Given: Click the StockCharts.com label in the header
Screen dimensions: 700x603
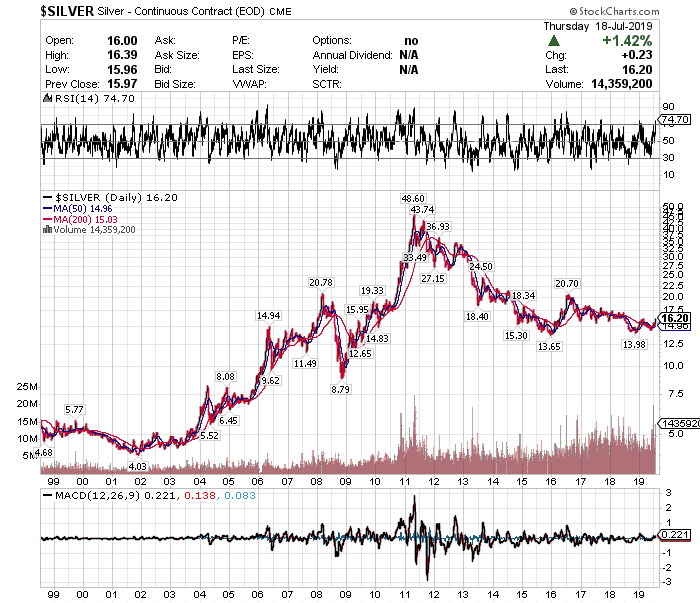Looking at the screenshot, I should (614, 11).
